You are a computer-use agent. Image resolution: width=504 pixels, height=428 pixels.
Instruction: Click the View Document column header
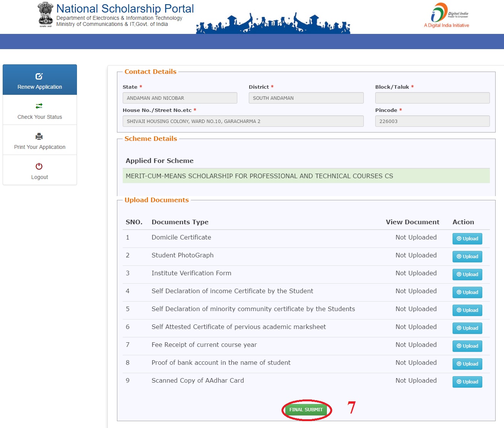[x=413, y=222]
